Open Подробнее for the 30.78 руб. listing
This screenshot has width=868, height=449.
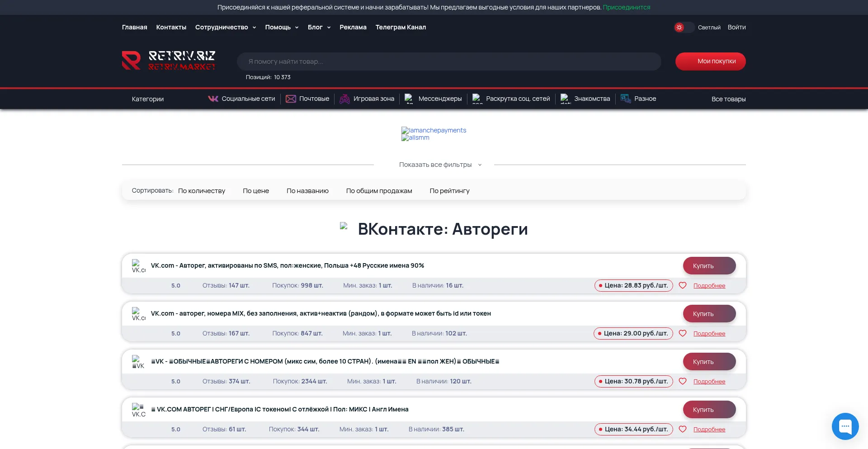click(x=709, y=381)
